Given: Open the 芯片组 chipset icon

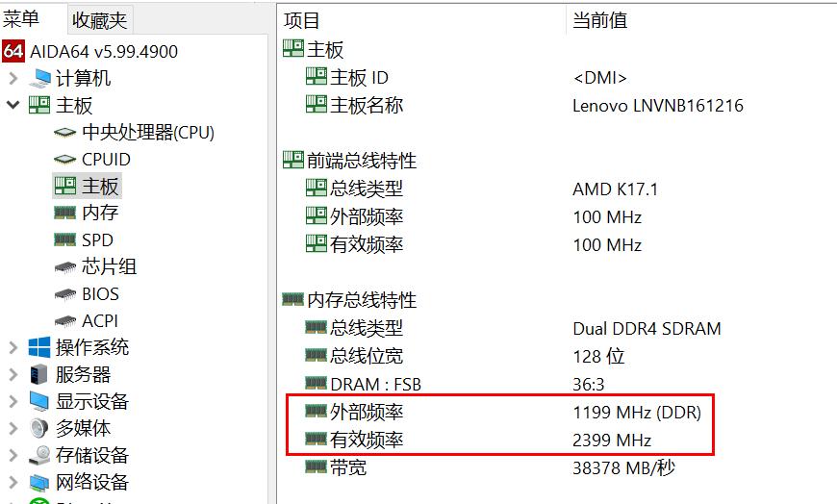Looking at the screenshot, I should click(x=65, y=267).
